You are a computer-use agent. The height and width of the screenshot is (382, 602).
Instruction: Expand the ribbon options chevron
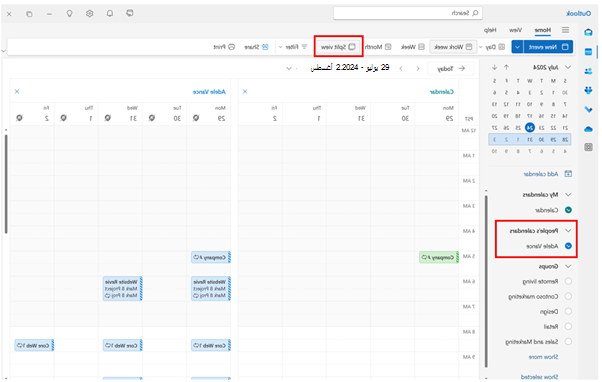click(4, 51)
